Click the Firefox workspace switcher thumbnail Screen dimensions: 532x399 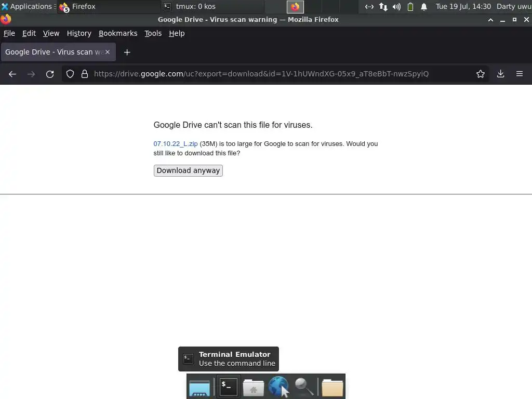pos(295,7)
